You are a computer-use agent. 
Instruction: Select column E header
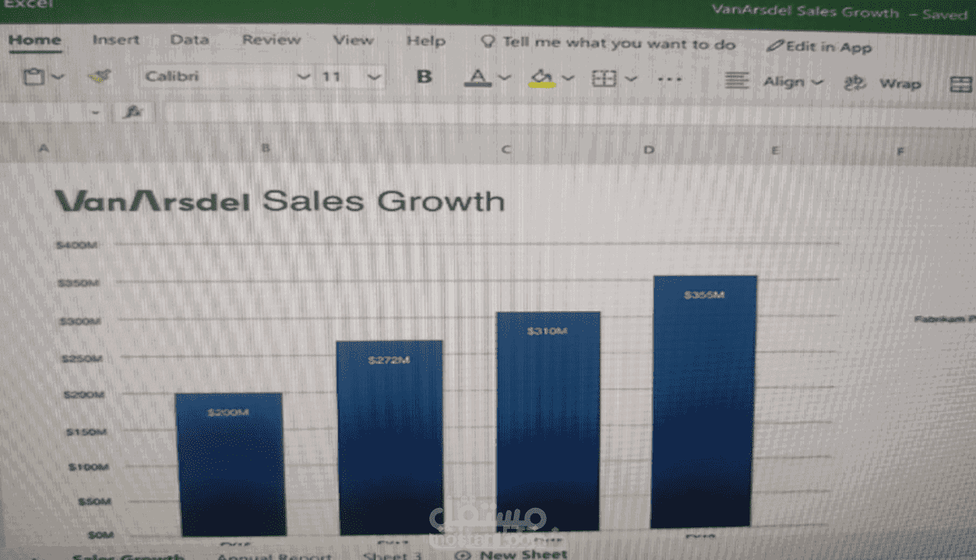click(x=775, y=150)
